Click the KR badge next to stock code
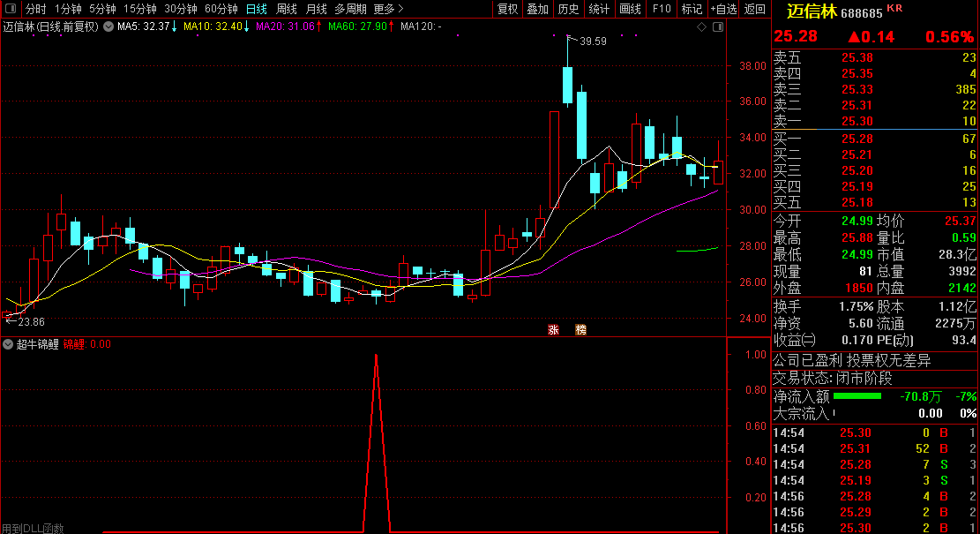 coord(894,9)
